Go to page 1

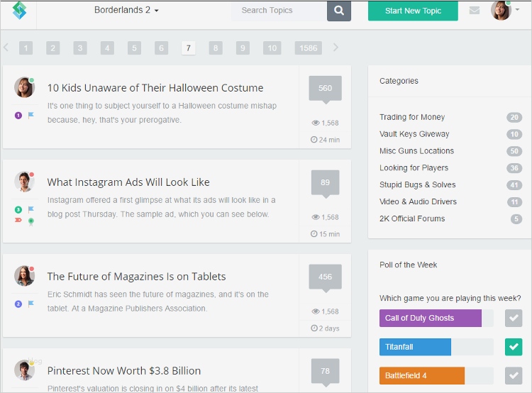26,48
